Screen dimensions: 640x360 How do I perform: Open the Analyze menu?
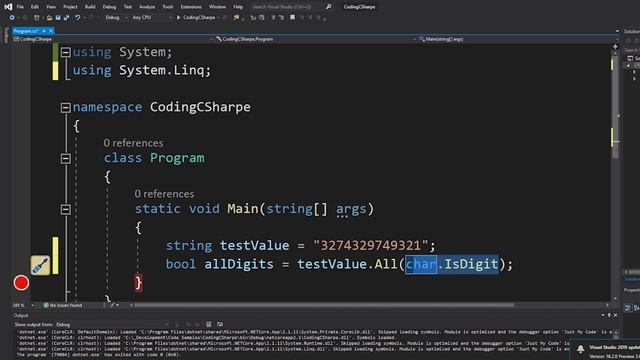click(147, 7)
